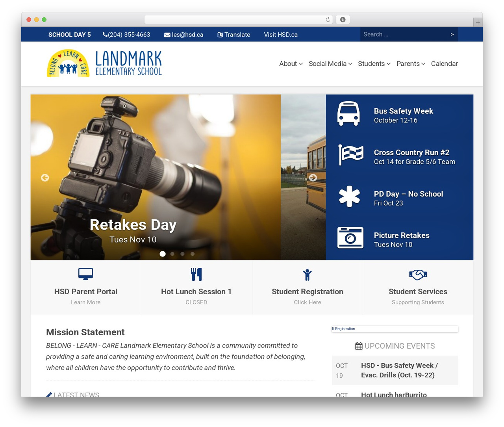Click the Retakes Day slide title
504x427 pixels.
point(133,225)
